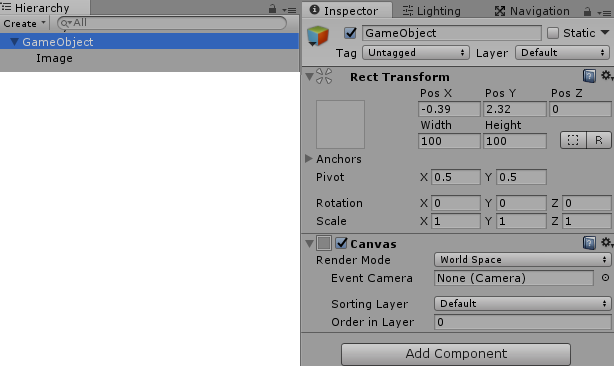The height and width of the screenshot is (366, 614).
Task: Toggle the GameObject active checkbox
Action: 350,33
